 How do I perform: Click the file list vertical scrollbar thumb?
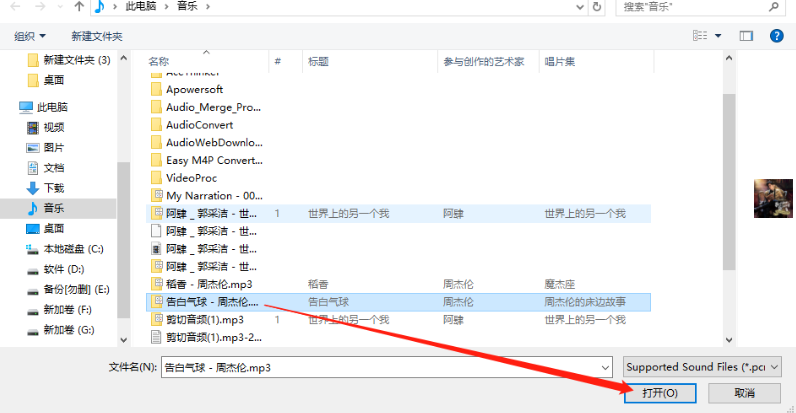click(x=729, y=182)
